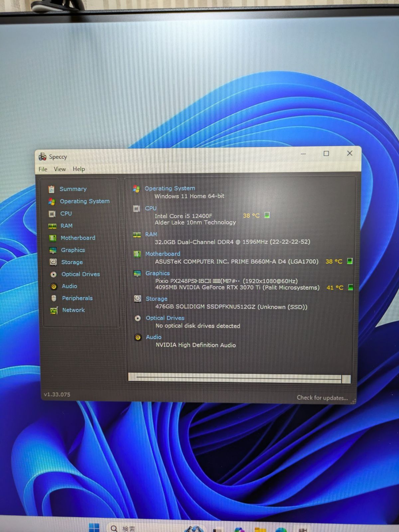This screenshot has height=532, width=399.
Task: Click the GPU 41 °C temperature value
Action: coord(334,287)
